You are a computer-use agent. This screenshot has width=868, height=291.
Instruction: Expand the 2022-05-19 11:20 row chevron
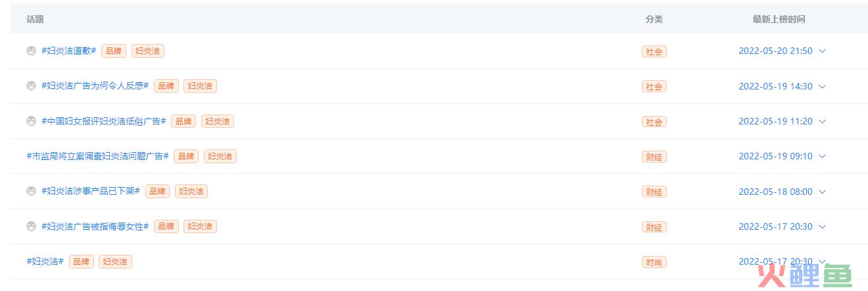[822, 121]
